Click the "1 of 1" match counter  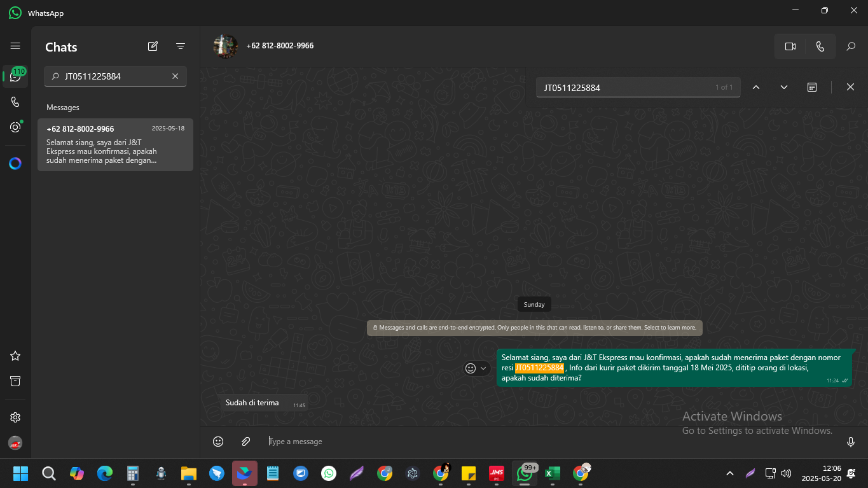(x=724, y=87)
